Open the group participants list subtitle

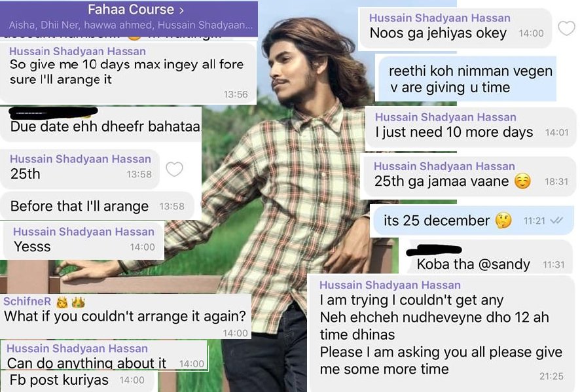point(130,25)
